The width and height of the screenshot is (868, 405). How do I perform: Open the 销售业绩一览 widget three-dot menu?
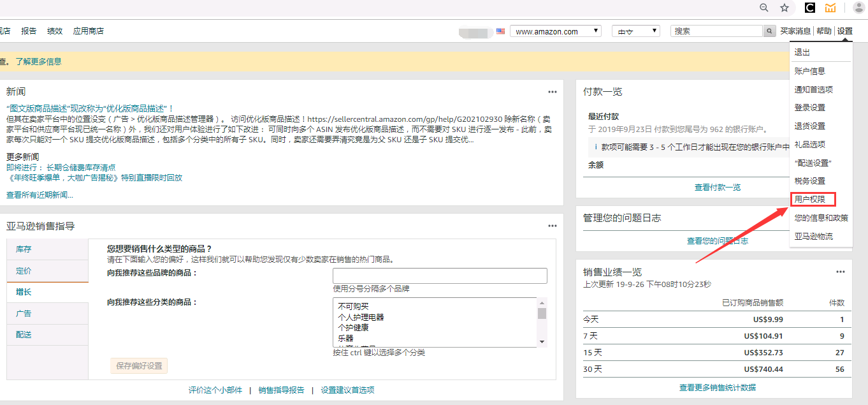coord(841,272)
